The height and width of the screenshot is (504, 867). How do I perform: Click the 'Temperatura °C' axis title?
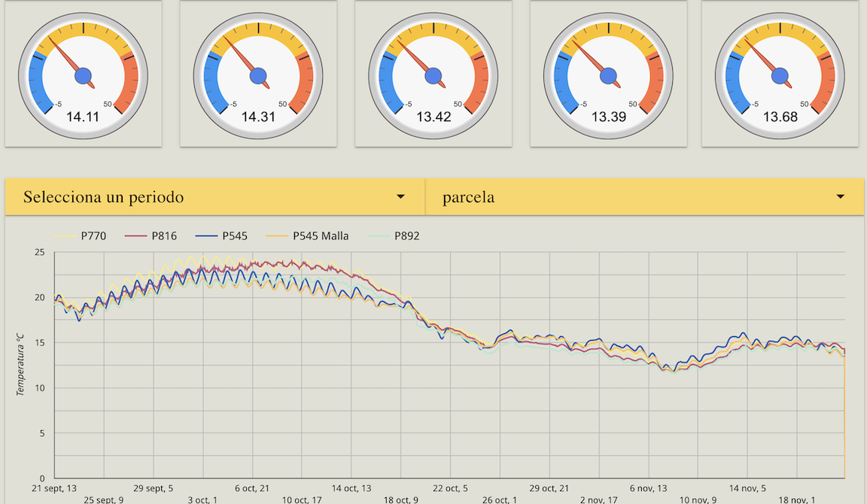point(22,365)
